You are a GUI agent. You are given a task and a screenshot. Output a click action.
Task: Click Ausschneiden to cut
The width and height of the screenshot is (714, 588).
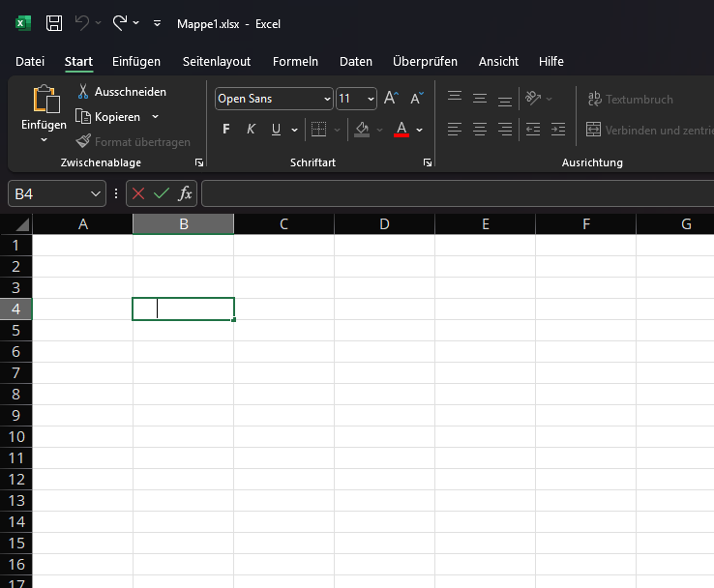point(121,92)
